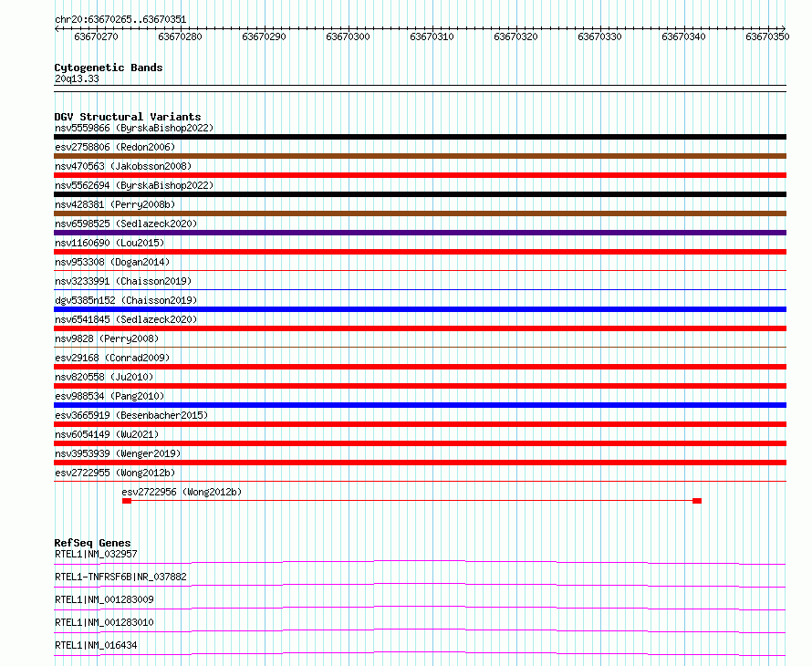Click the DGV Structural Variants track heading
Screen dimensions: 812x666
tap(128, 117)
